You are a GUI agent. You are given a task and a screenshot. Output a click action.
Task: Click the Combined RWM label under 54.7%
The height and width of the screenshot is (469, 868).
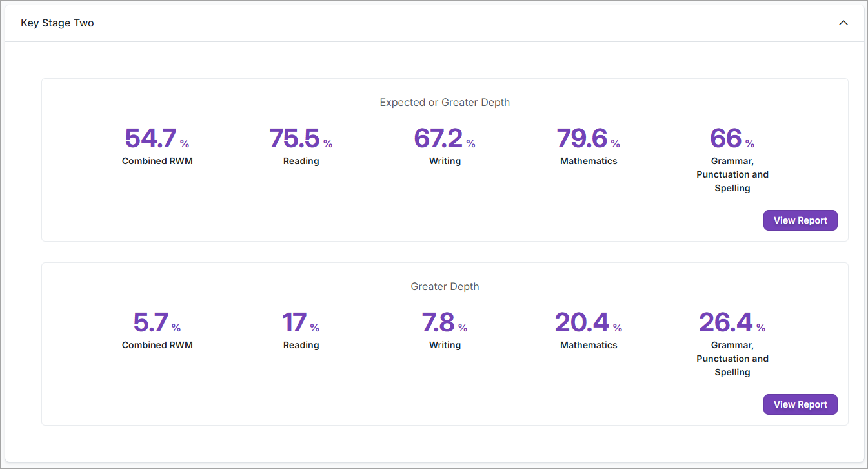pyautogui.click(x=157, y=161)
